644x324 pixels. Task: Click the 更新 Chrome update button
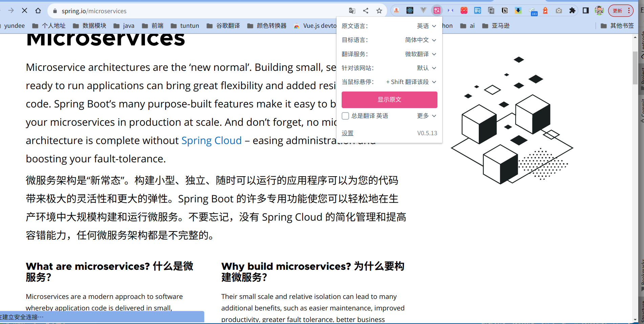click(x=618, y=11)
